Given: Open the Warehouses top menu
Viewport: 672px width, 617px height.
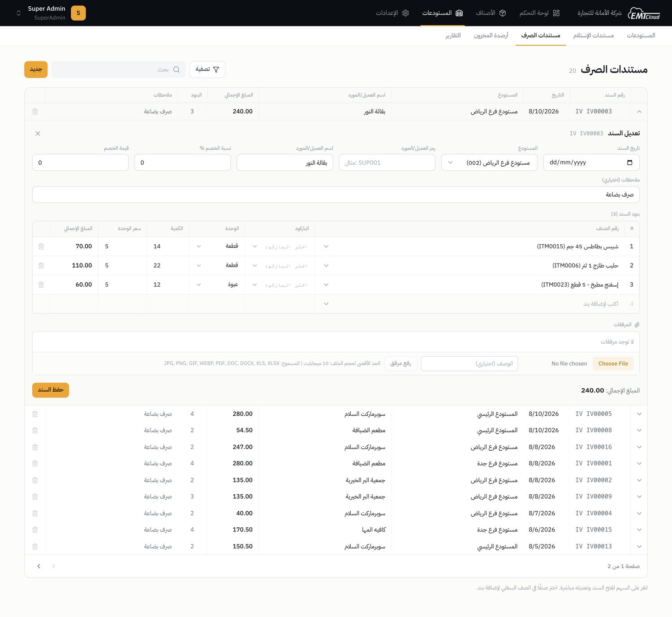Looking at the screenshot, I should [442, 13].
